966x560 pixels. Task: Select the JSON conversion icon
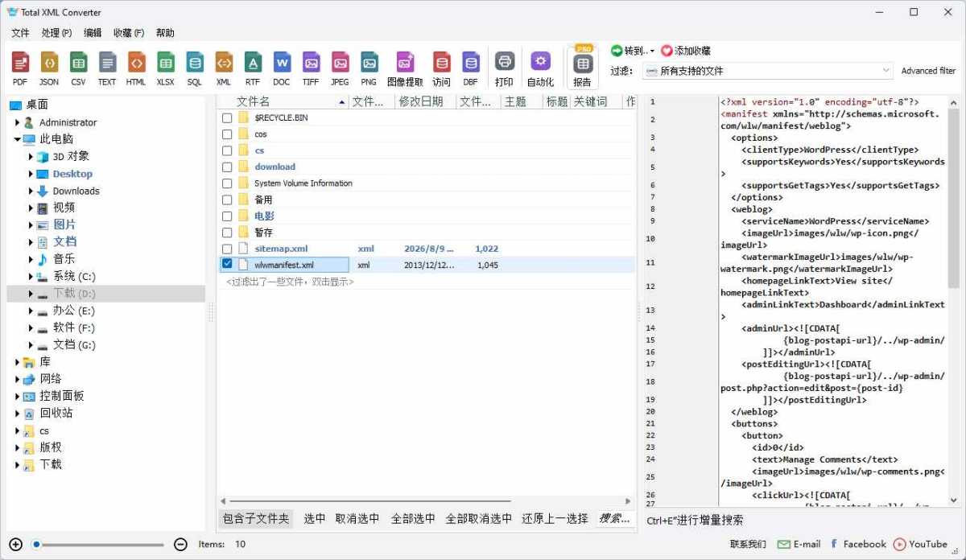tap(49, 68)
